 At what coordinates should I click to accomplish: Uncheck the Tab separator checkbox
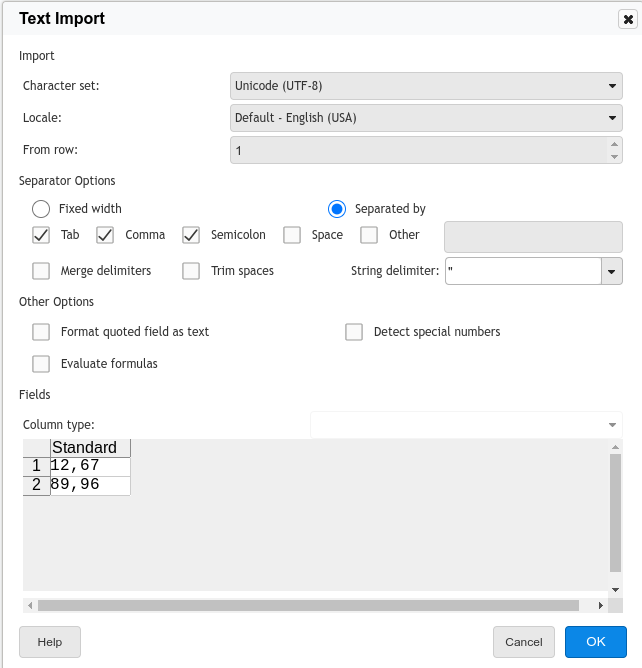point(41,235)
